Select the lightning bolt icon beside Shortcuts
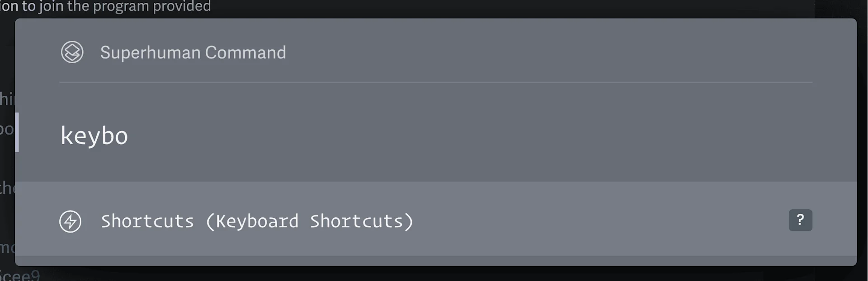The width and height of the screenshot is (868, 281). [x=71, y=221]
